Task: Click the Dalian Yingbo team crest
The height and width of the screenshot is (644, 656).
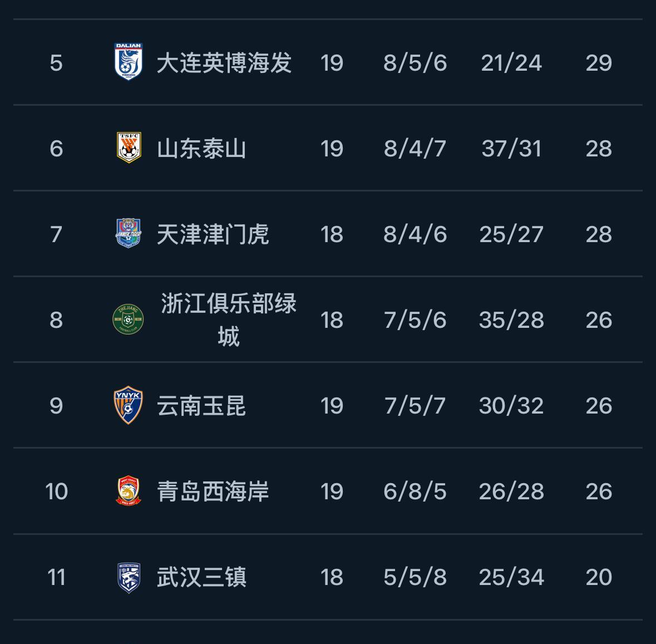Action: (129, 62)
